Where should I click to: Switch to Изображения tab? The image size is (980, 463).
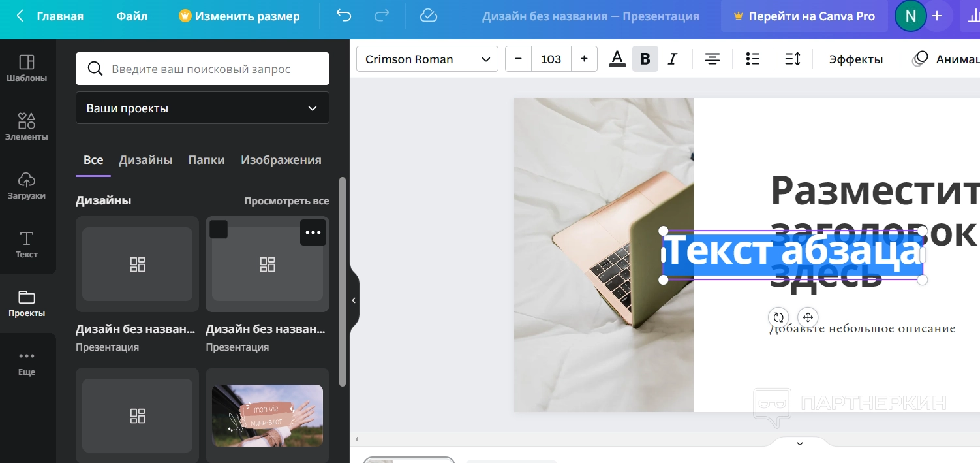click(281, 160)
